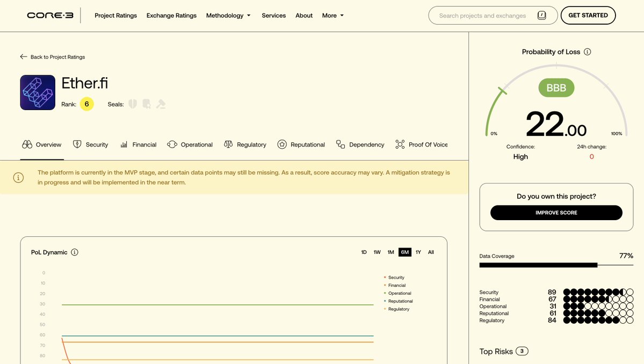Click the 22.00 probability score
The image size is (644, 364).
[556, 125]
